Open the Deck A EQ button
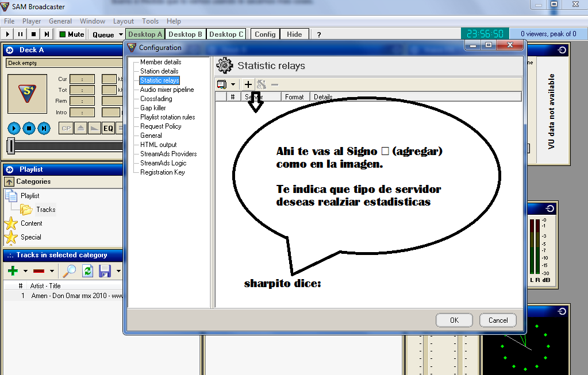Screen dimensions: 588x375 [109, 128]
